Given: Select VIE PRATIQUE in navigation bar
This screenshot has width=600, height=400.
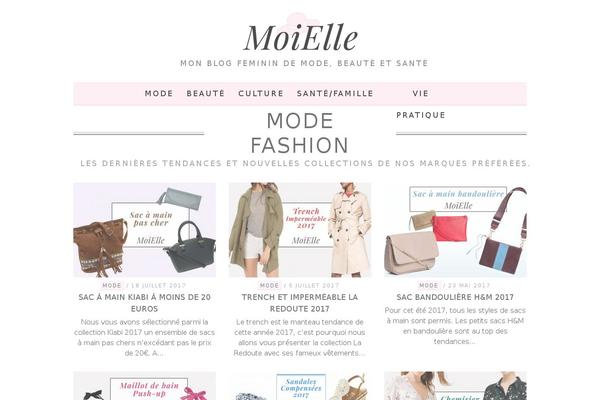Looking at the screenshot, I should [x=421, y=104].
